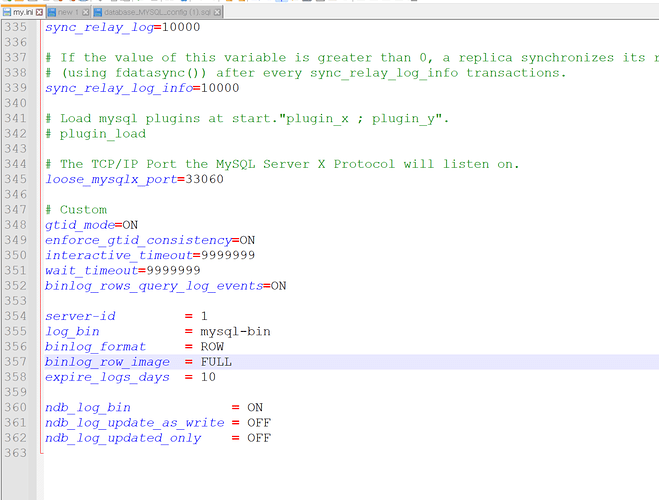Select line via line number 348
This screenshot has height=500, width=659.
click(16, 225)
